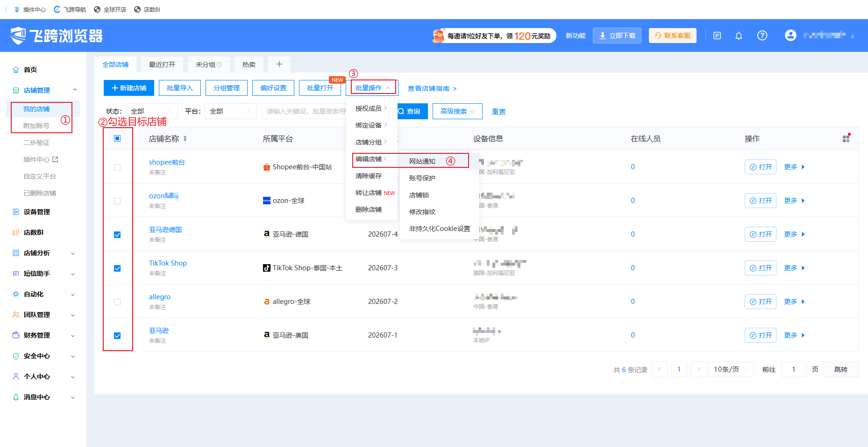Viewport: 868px width, 447px height.
Task: Click the invite reward 120元 banner
Action: (x=494, y=36)
